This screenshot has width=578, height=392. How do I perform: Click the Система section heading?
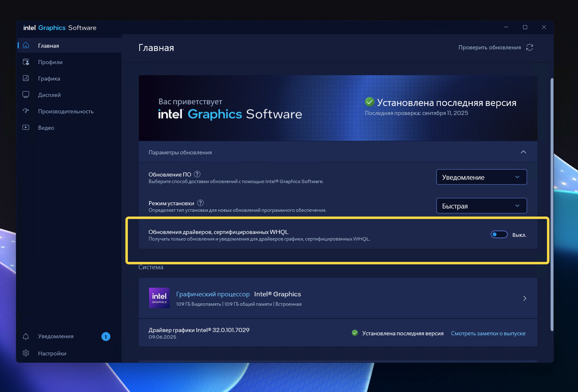pos(151,267)
